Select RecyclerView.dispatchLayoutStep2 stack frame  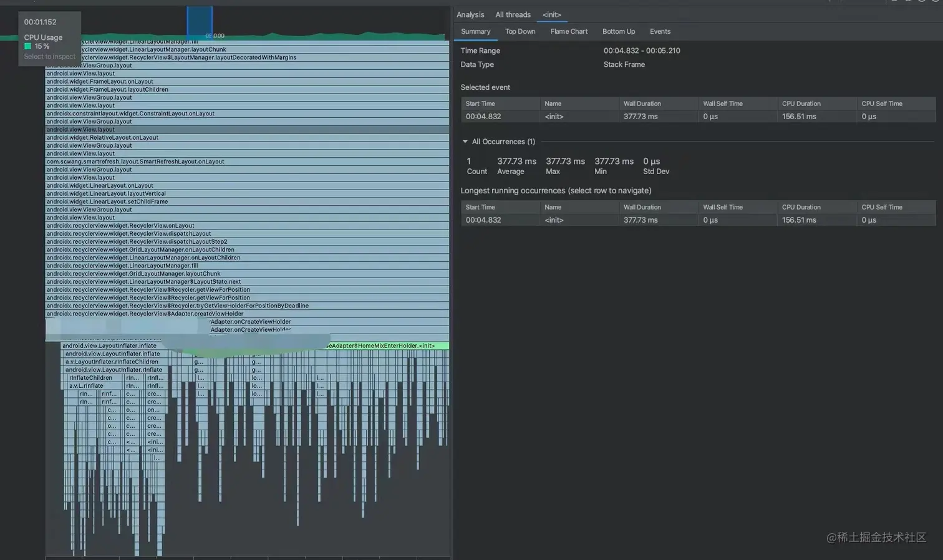(247, 241)
